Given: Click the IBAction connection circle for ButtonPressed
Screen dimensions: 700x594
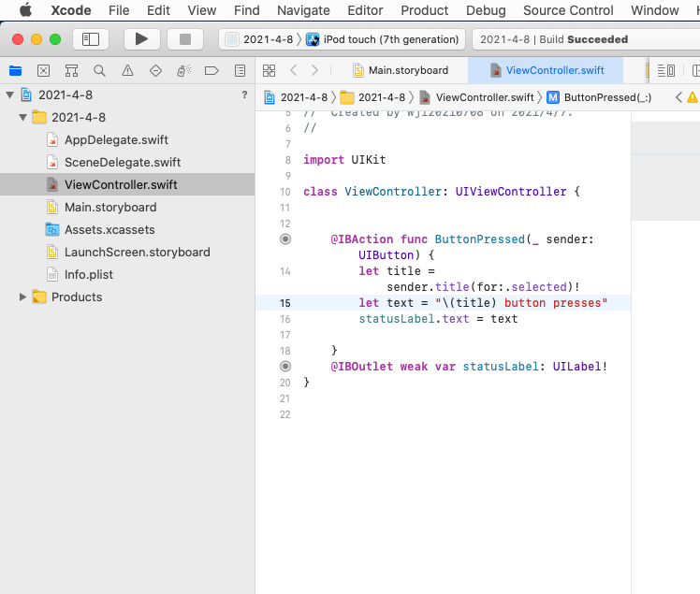Looking at the screenshot, I should (285, 239).
